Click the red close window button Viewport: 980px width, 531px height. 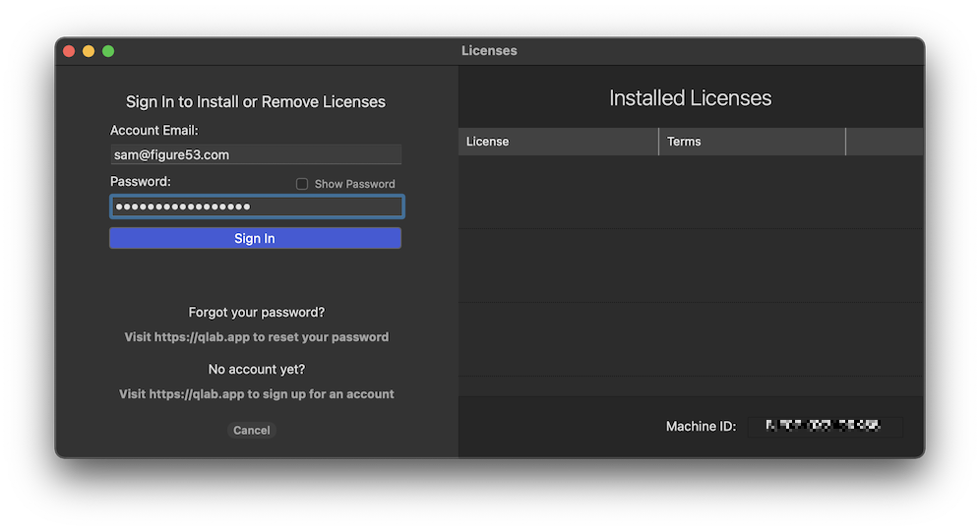69,51
